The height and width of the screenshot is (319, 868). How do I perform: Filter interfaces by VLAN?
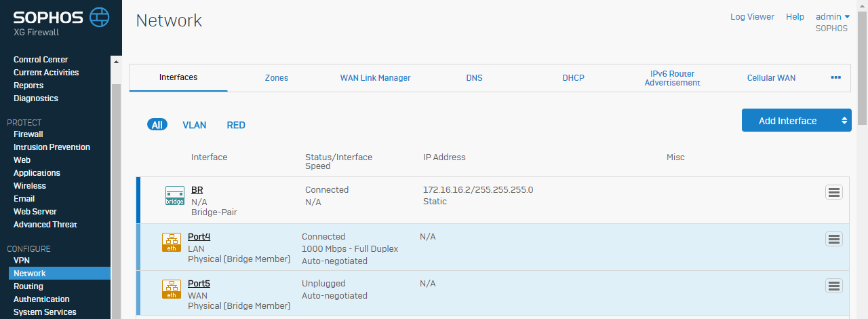195,125
